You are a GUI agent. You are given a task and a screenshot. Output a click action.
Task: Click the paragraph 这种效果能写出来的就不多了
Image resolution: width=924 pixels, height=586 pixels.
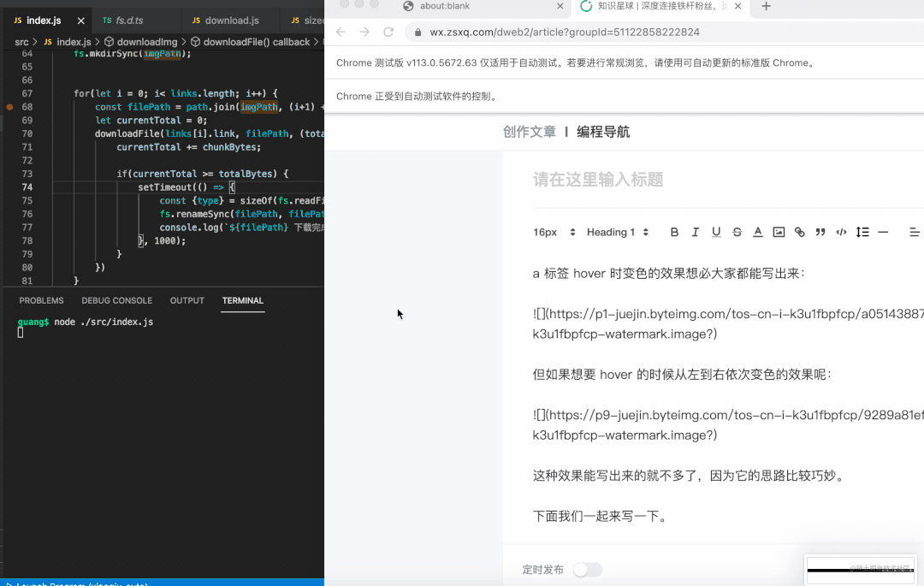690,476
